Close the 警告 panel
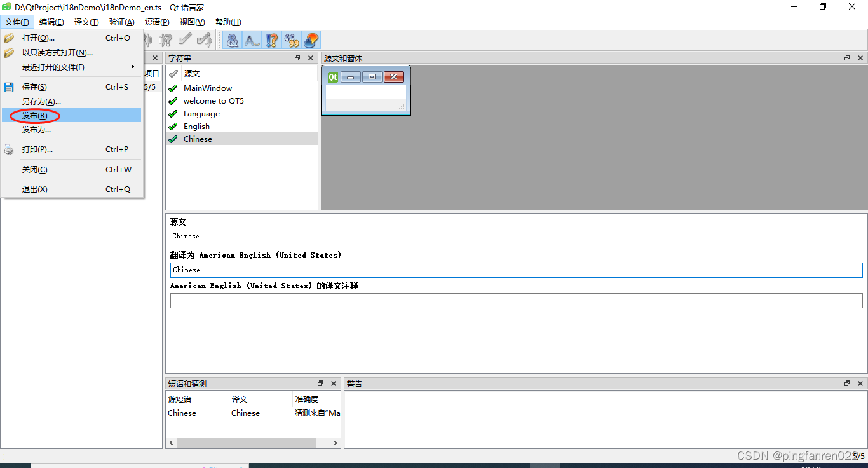This screenshot has height=468, width=868. (860, 383)
